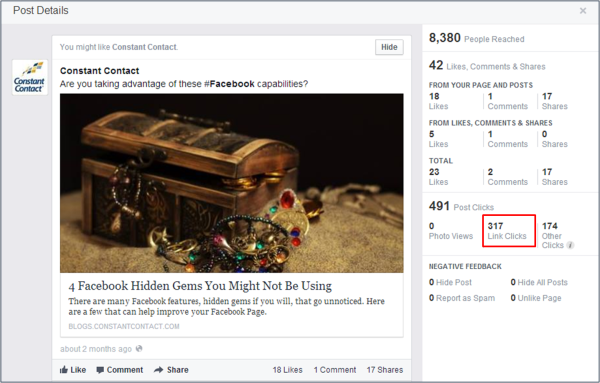This screenshot has height=383, width=600.
Task: Click the blogs.constantcontact.com domain link
Action: (x=124, y=326)
